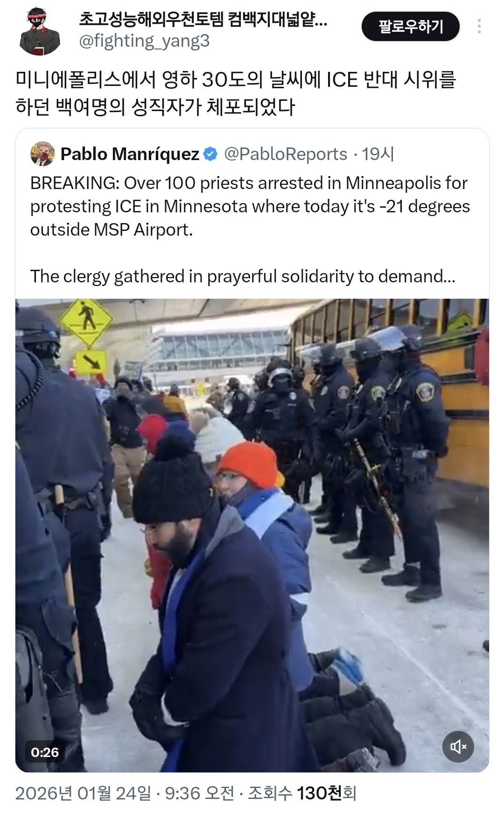Image resolution: width=504 pixels, height=813 pixels.
Task: View the 조회수 130천회 view count
Action: coord(302,793)
